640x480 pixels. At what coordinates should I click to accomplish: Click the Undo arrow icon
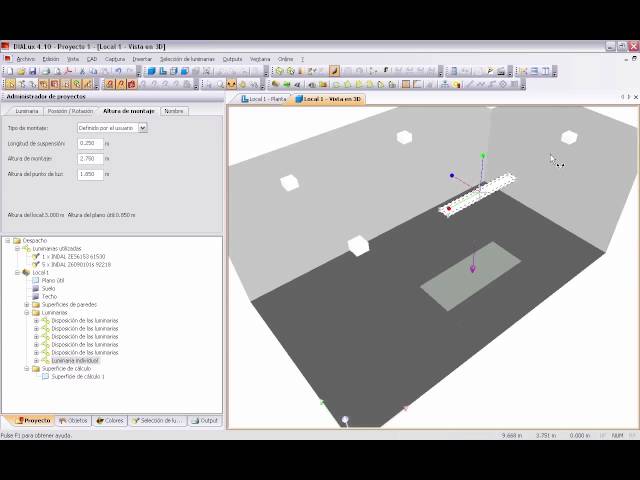click(118, 71)
